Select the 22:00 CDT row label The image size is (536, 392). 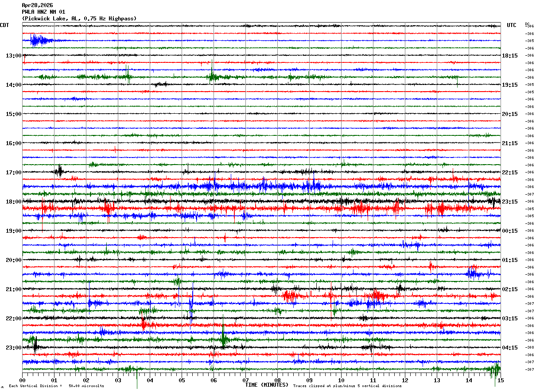click(14, 319)
